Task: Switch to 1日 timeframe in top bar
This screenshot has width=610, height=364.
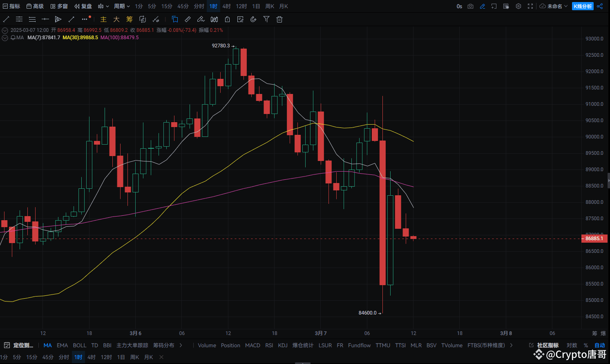Action: tap(256, 6)
